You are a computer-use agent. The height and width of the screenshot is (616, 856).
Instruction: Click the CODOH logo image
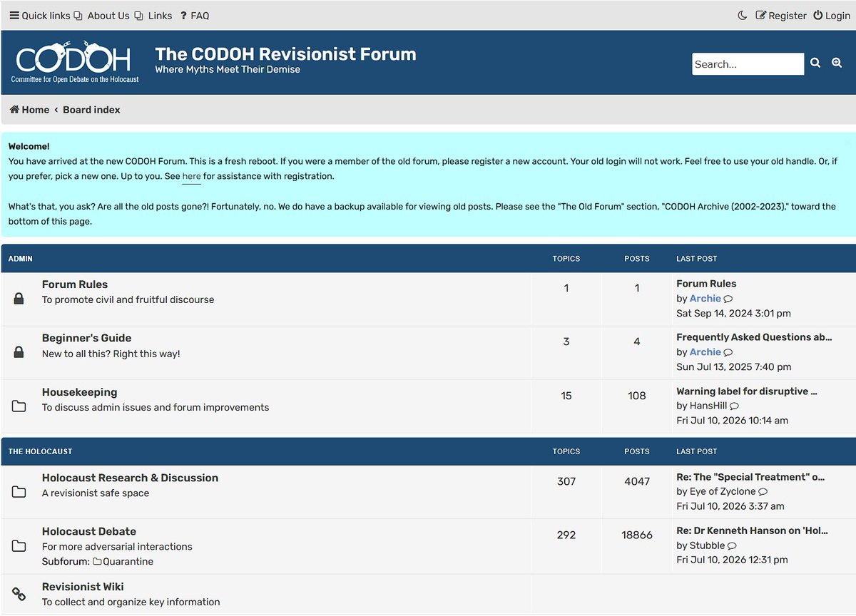[75, 61]
